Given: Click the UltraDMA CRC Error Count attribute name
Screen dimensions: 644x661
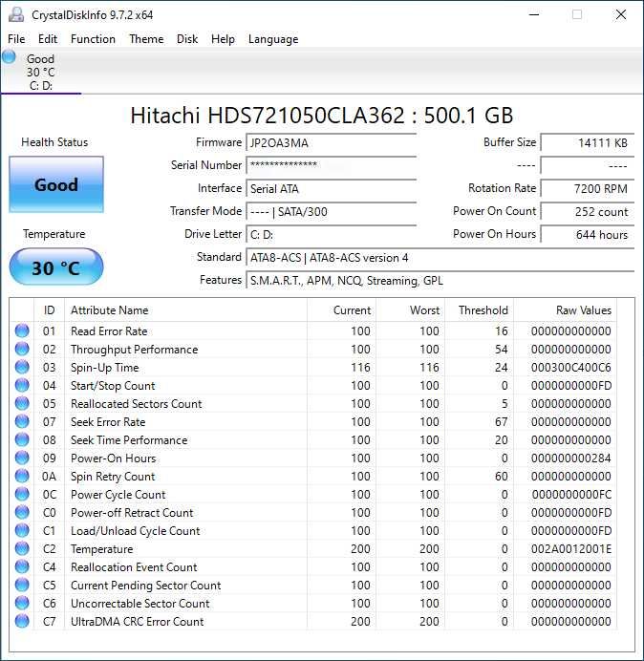Looking at the screenshot, I should point(137,622).
